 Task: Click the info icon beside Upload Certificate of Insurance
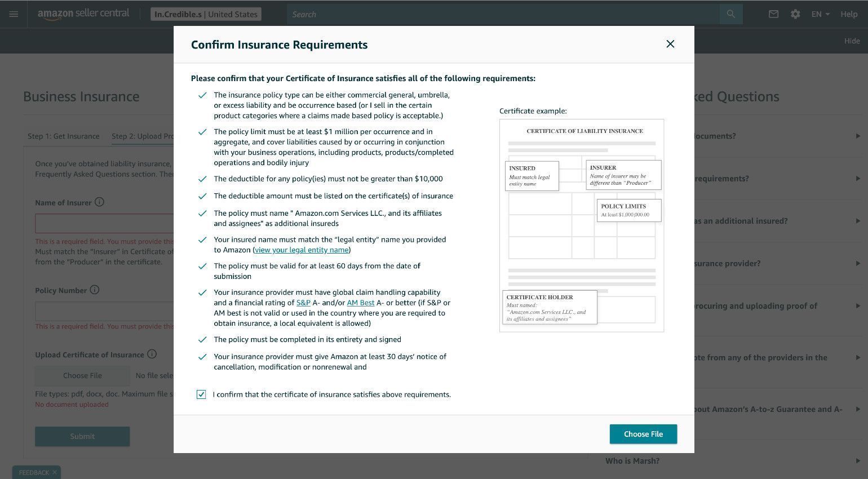(x=152, y=354)
